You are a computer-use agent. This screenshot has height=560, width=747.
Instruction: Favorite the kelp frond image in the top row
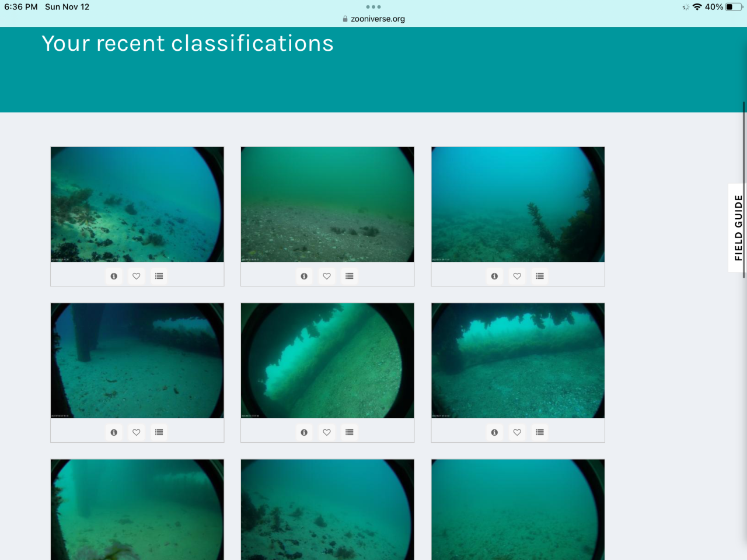tap(517, 276)
